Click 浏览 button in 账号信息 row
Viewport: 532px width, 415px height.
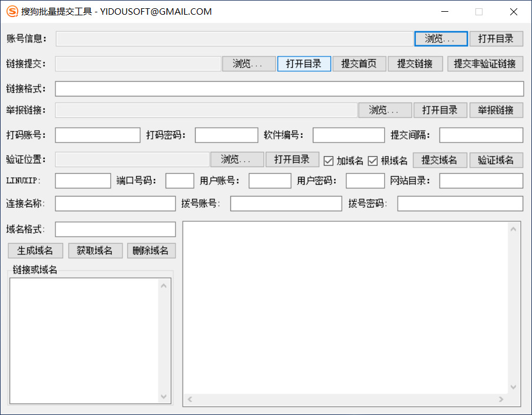click(x=441, y=39)
